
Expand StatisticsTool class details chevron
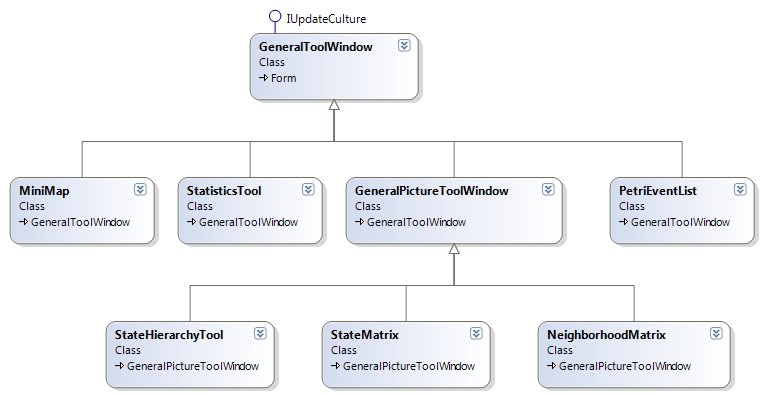[308, 189]
